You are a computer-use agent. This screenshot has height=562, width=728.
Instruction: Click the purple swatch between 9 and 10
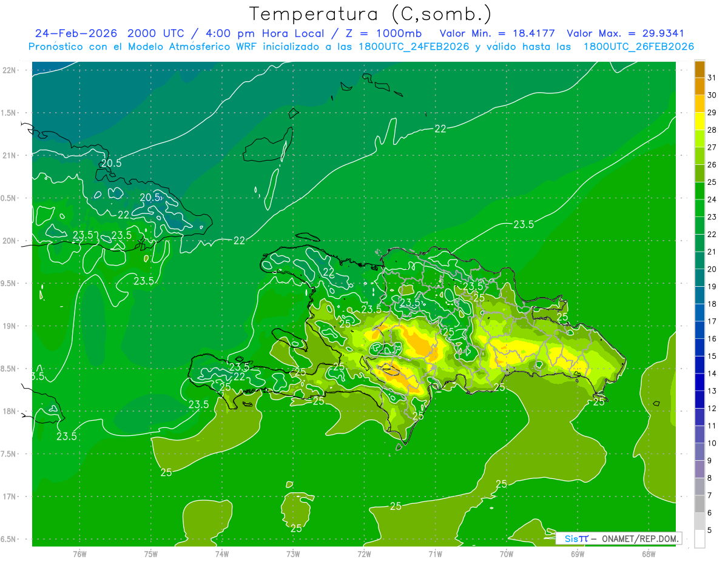[699, 452]
